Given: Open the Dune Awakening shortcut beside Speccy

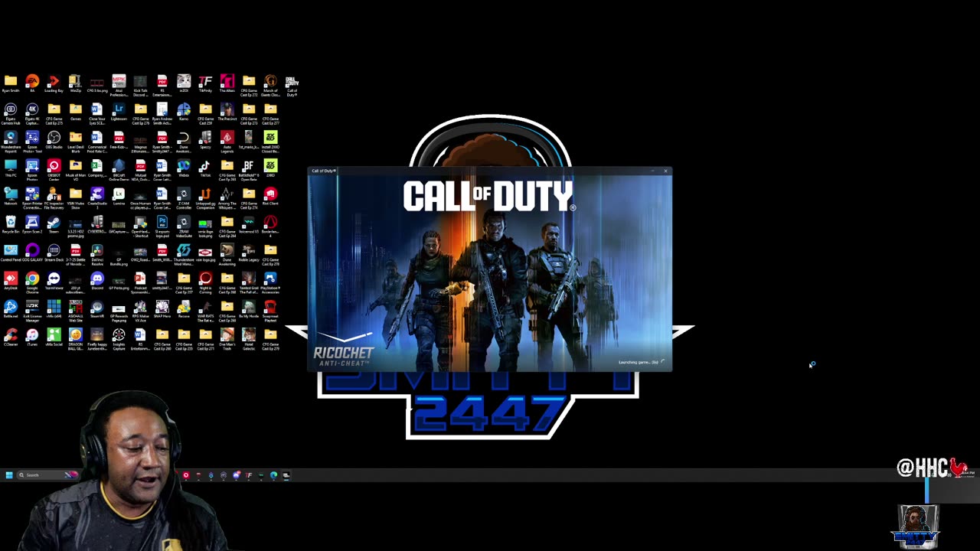Looking at the screenshot, I should click(184, 142).
